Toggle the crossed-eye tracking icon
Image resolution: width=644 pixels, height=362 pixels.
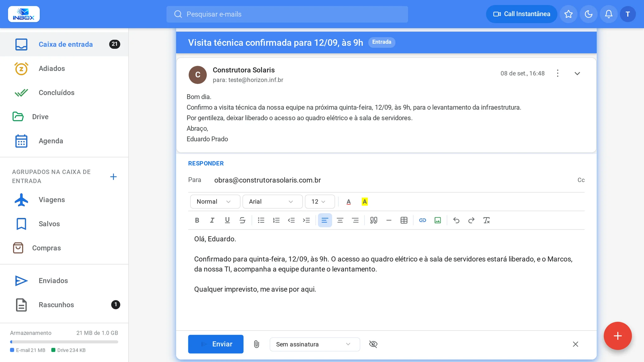coord(373,344)
